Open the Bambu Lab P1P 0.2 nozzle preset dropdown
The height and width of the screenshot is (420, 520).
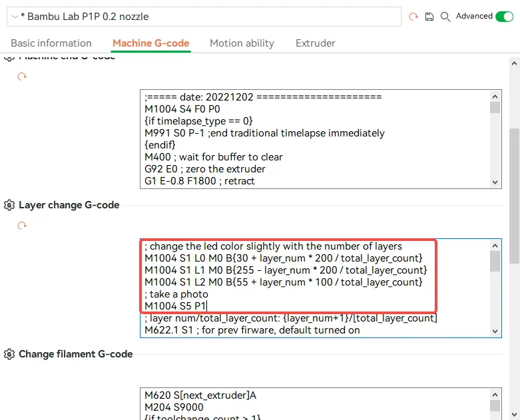(x=204, y=17)
